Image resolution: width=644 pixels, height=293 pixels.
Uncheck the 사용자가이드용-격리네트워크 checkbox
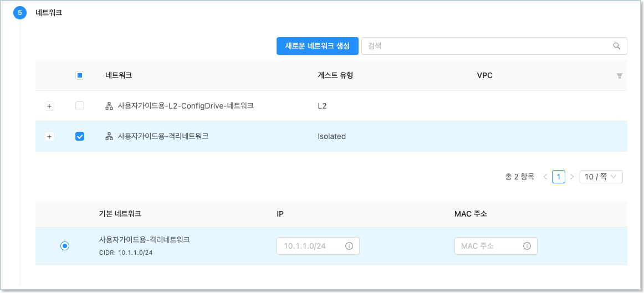(x=80, y=136)
